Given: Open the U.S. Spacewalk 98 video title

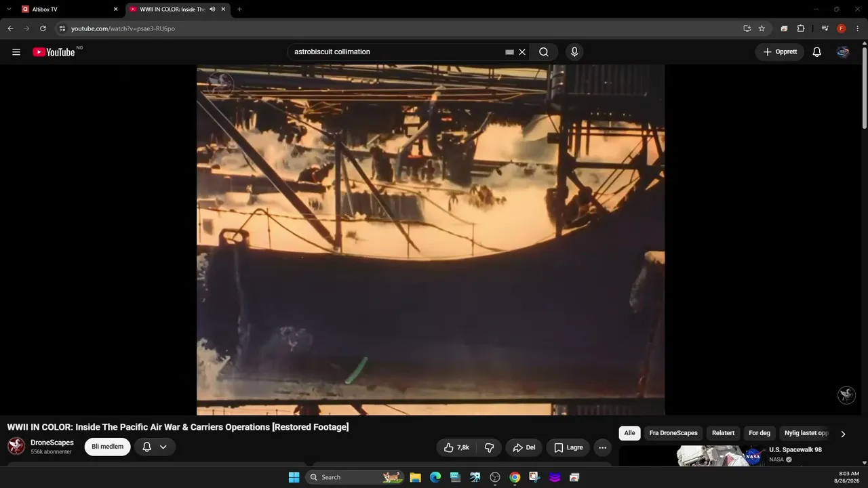Looking at the screenshot, I should click(x=795, y=450).
